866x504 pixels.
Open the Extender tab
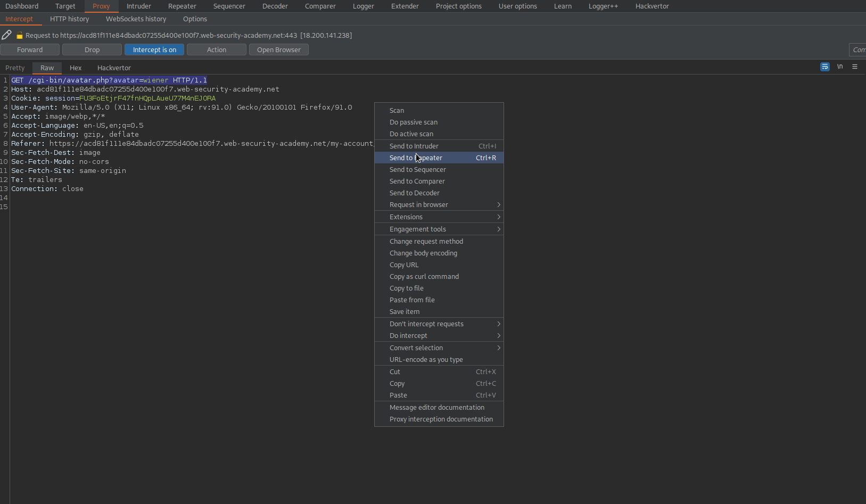pos(405,6)
